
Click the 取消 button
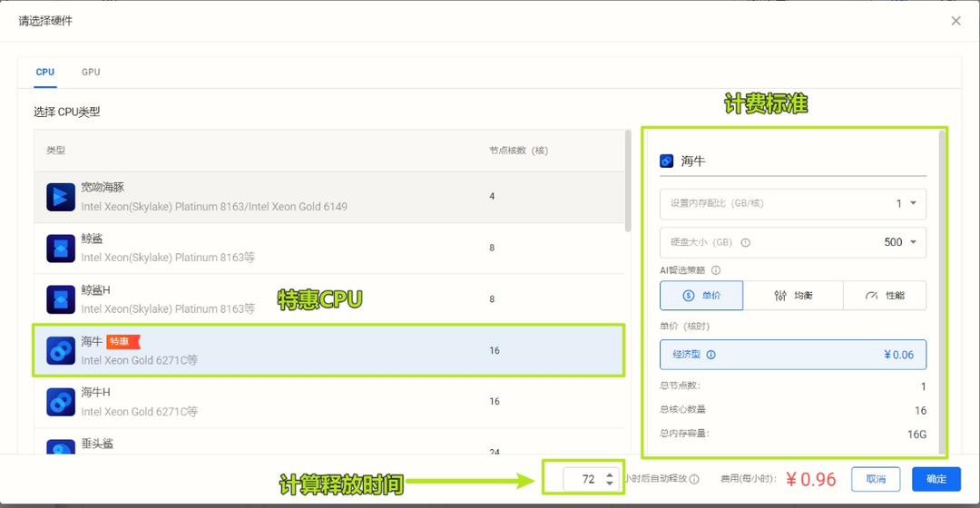[x=876, y=479]
